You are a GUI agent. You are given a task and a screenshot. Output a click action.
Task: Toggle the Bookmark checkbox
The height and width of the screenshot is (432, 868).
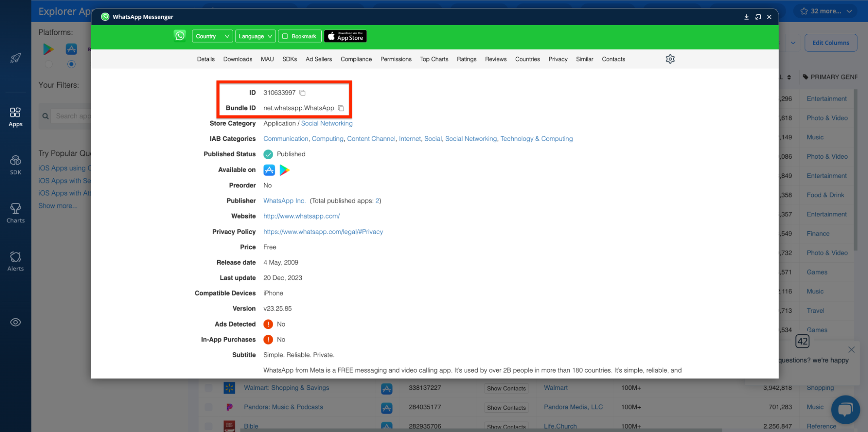coord(285,36)
